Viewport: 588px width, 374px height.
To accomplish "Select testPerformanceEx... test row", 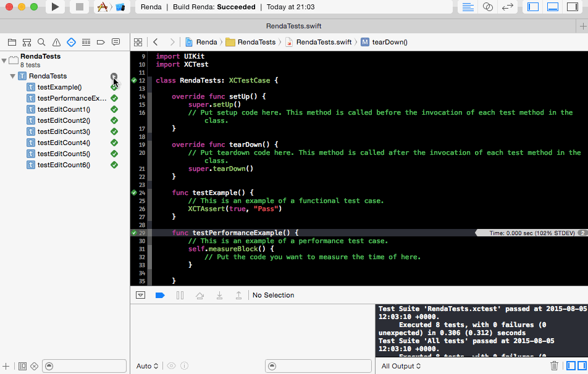I will (x=67, y=98).
